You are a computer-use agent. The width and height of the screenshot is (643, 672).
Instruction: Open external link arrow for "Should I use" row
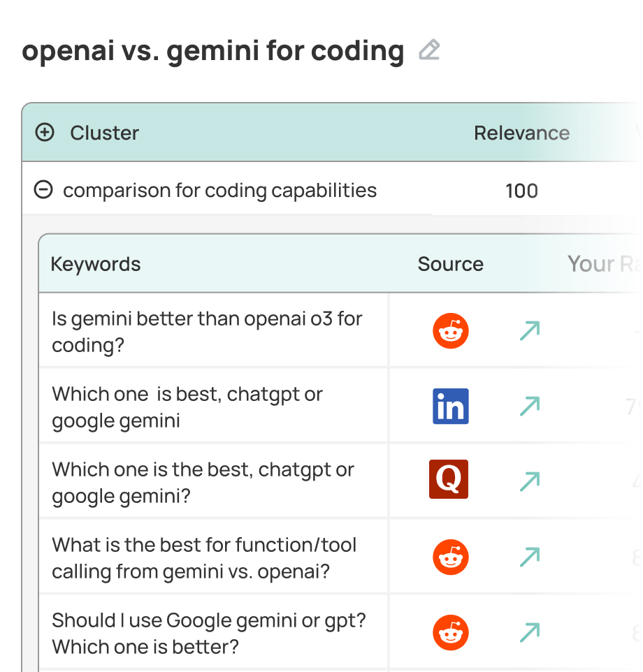[530, 633]
